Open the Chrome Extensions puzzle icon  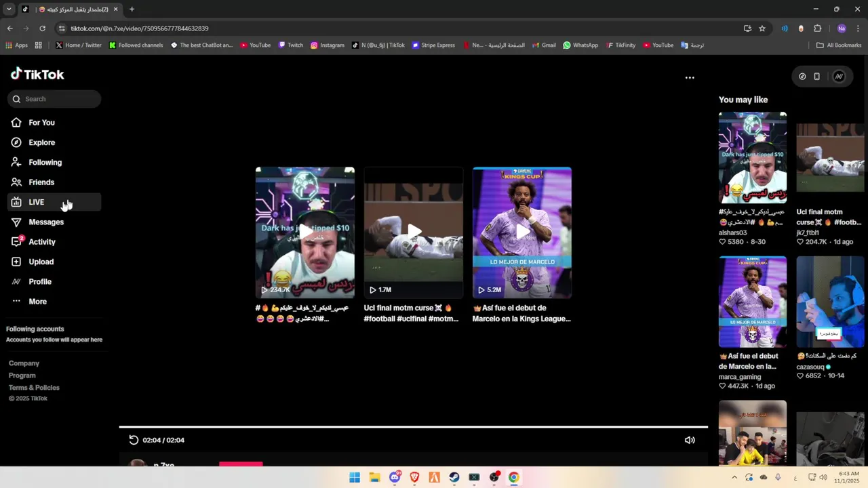point(818,28)
